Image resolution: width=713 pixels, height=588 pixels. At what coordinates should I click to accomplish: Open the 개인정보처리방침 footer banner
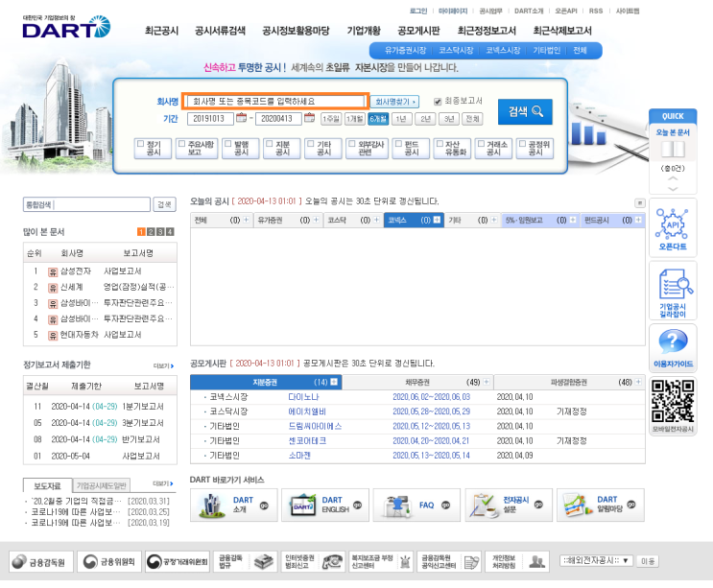[x=517, y=562]
